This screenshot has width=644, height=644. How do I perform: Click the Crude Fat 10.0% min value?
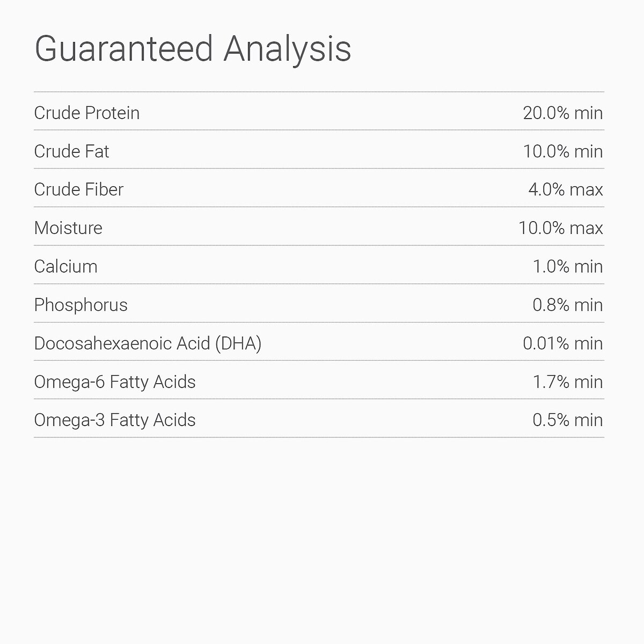point(563,151)
